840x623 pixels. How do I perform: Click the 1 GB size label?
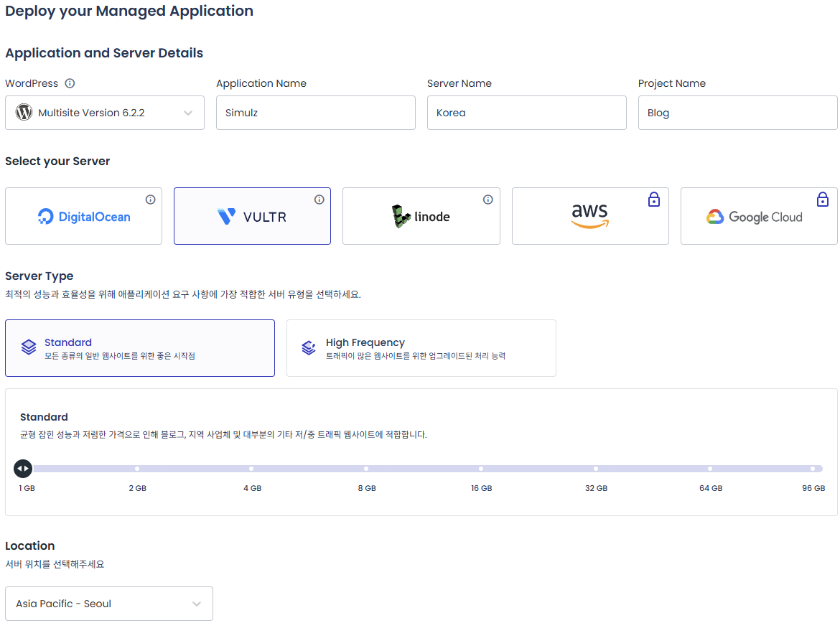pyautogui.click(x=27, y=488)
